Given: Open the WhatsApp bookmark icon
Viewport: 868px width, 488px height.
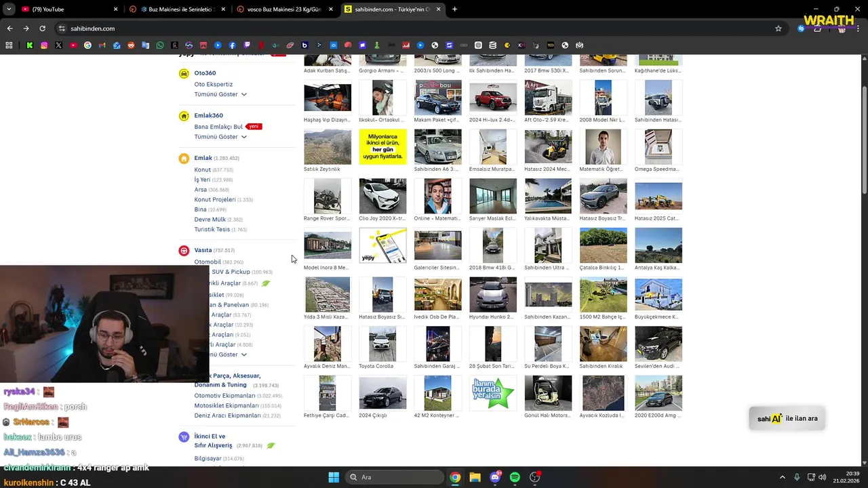Looking at the screenshot, I should (160, 45).
